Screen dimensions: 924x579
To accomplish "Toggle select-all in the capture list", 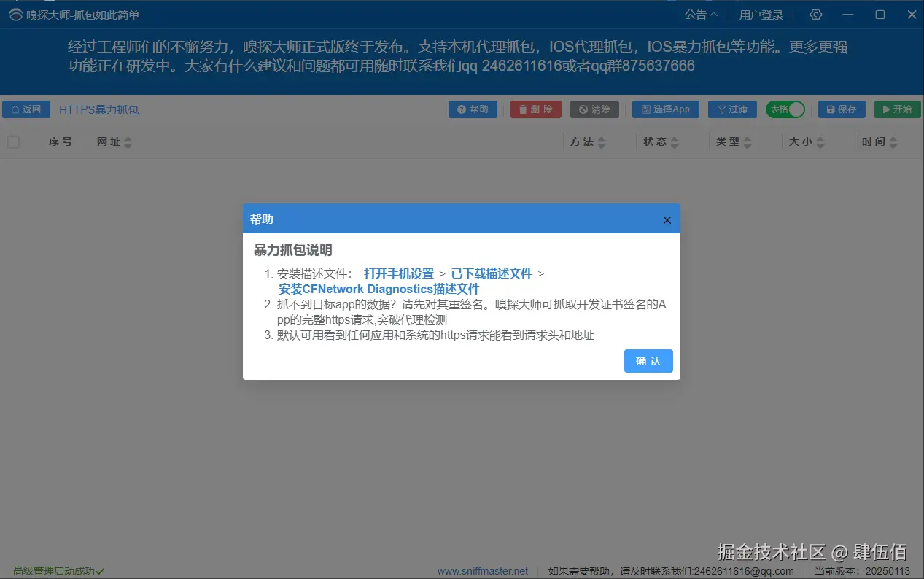I will tap(12, 141).
